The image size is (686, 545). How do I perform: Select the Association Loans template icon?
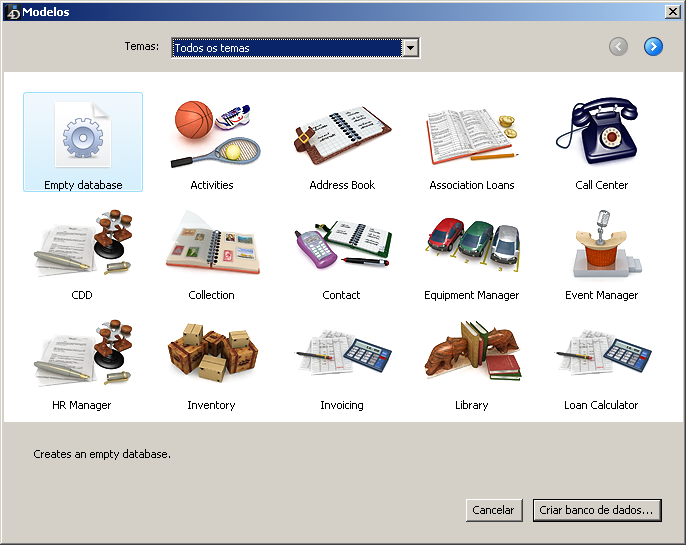click(472, 134)
